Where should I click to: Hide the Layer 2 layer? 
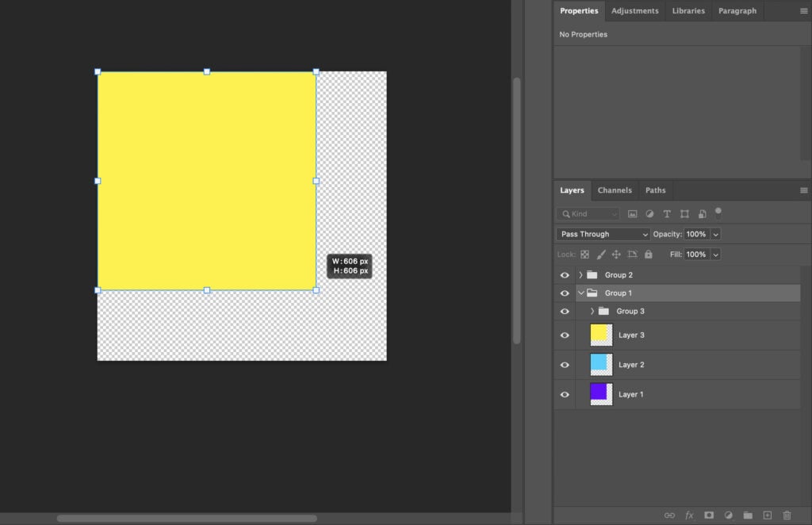click(x=565, y=364)
